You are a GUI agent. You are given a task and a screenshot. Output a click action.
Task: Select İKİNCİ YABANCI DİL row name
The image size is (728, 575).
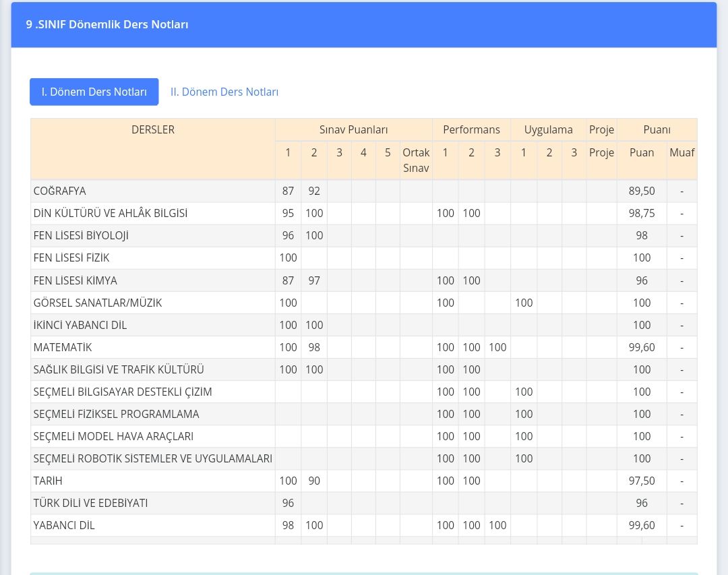tap(80, 325)
